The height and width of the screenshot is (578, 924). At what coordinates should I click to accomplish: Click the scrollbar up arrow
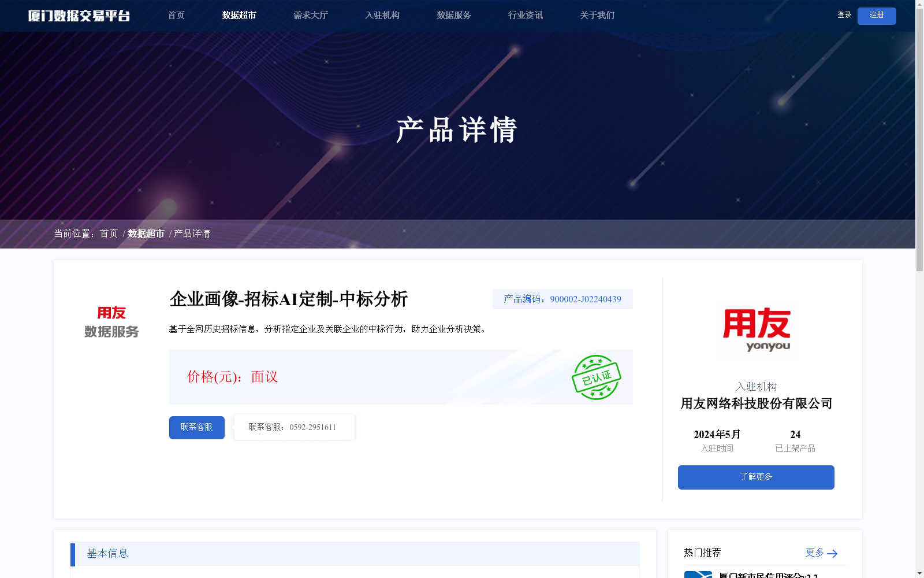click(919, 4)
